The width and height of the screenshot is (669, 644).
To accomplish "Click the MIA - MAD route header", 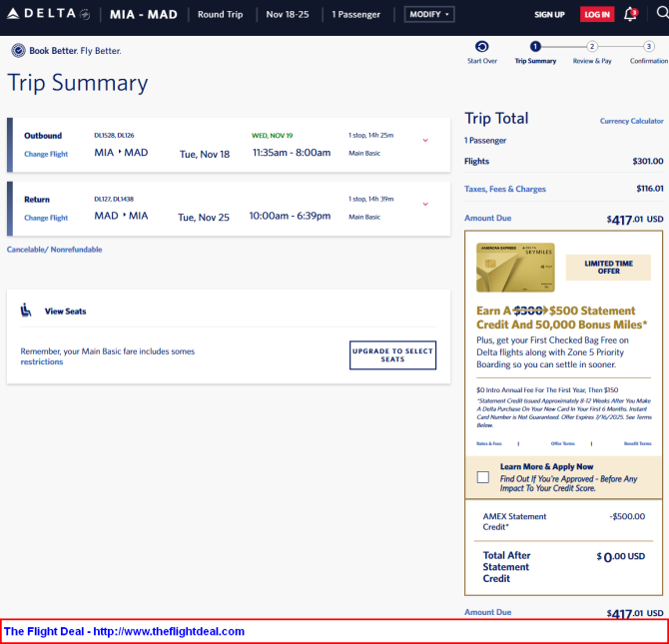I will [x=144, y=15].
